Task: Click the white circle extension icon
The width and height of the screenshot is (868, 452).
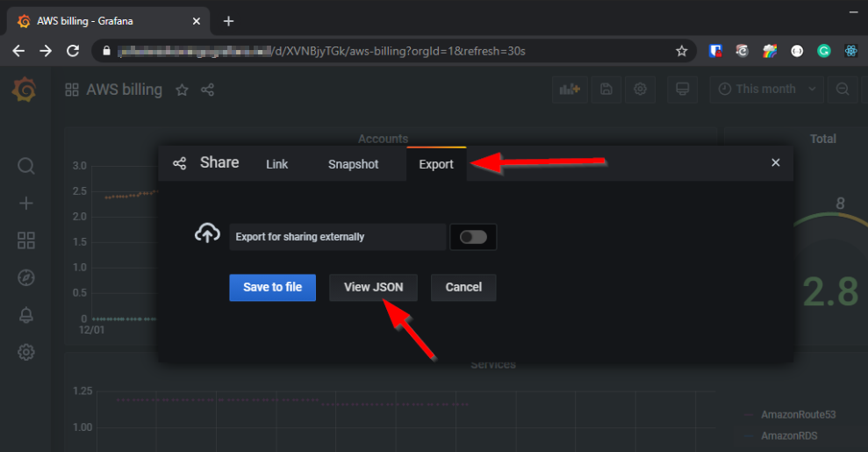Action: pyautogui.click(x=797, y=51)
